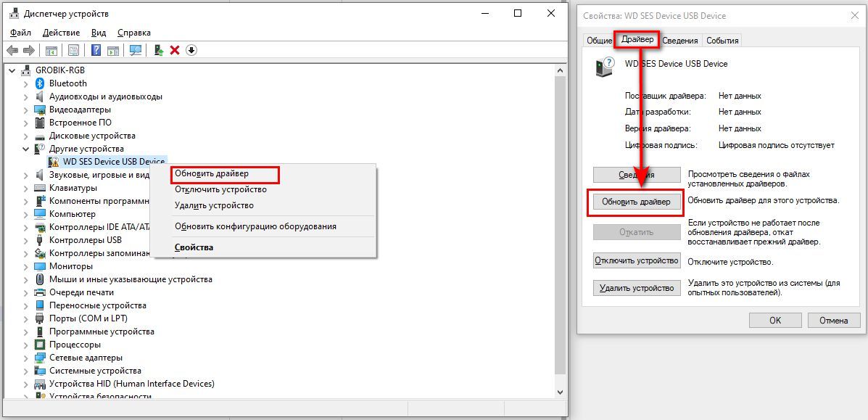Collapse the GROBIK-RGB root node
Image resolution: width=868 pixels, height=420 pixels.
12,70
